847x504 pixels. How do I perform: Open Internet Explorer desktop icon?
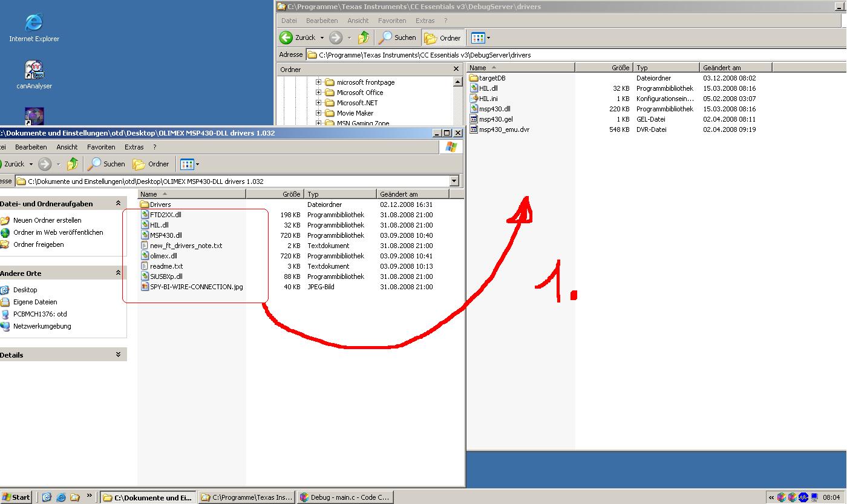[x=34, y=27]
